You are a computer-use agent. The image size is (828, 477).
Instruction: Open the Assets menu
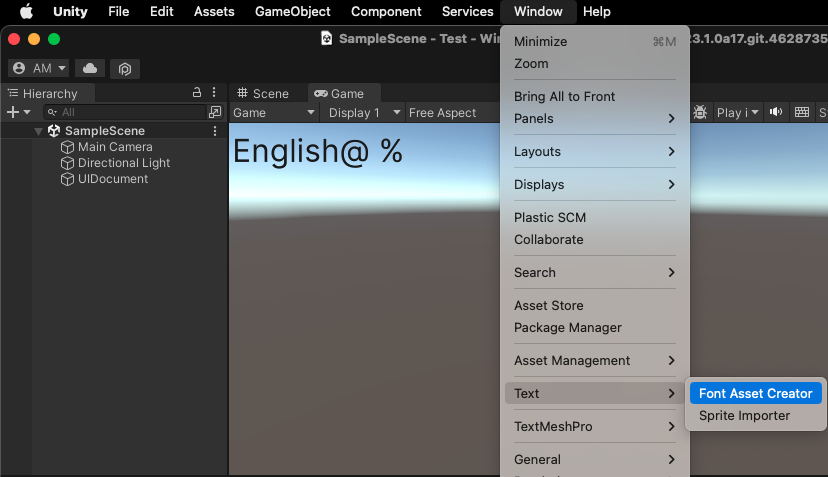[214, 11]
